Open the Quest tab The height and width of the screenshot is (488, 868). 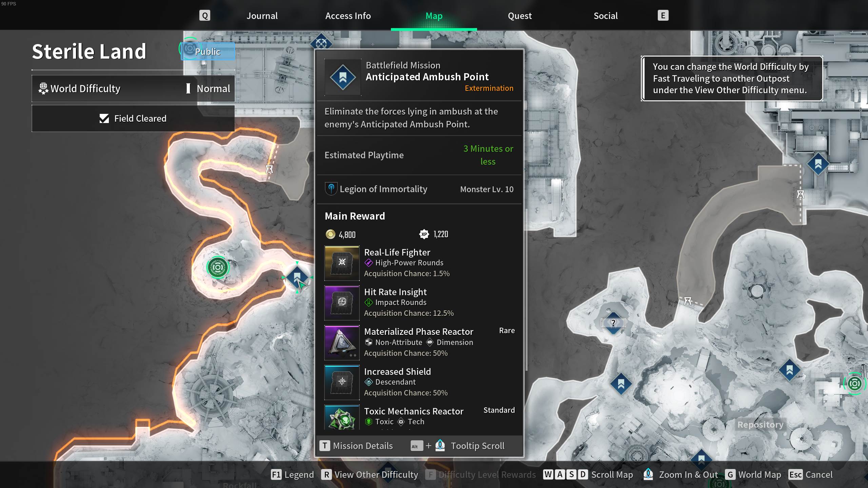(x=519, y=16)
